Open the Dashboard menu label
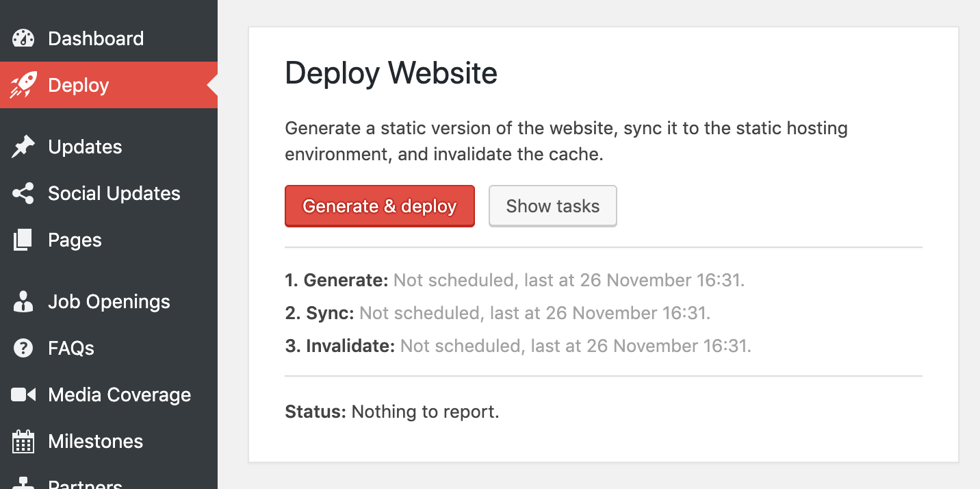Image resolution: width=980 pixels, height=489 pixels. (96, 38)
